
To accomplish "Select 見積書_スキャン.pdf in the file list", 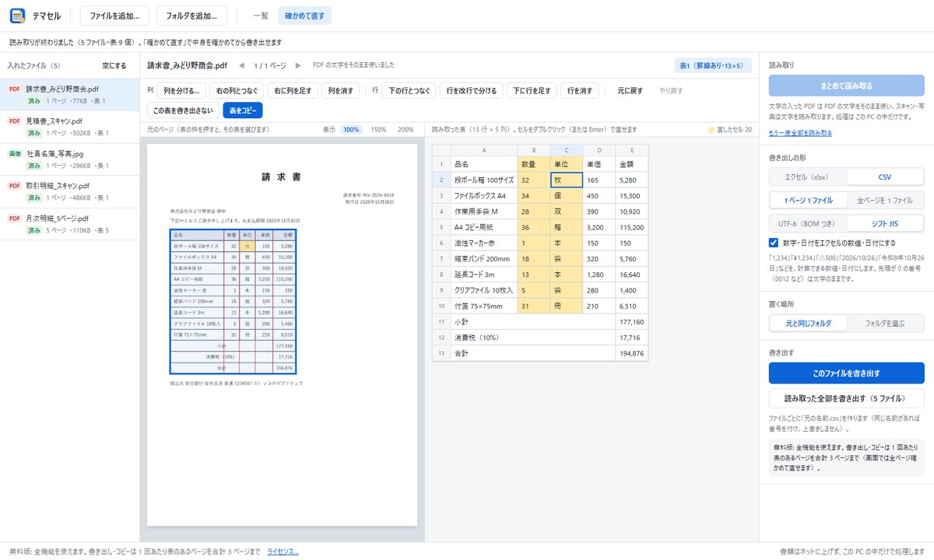I will [70, 127].
